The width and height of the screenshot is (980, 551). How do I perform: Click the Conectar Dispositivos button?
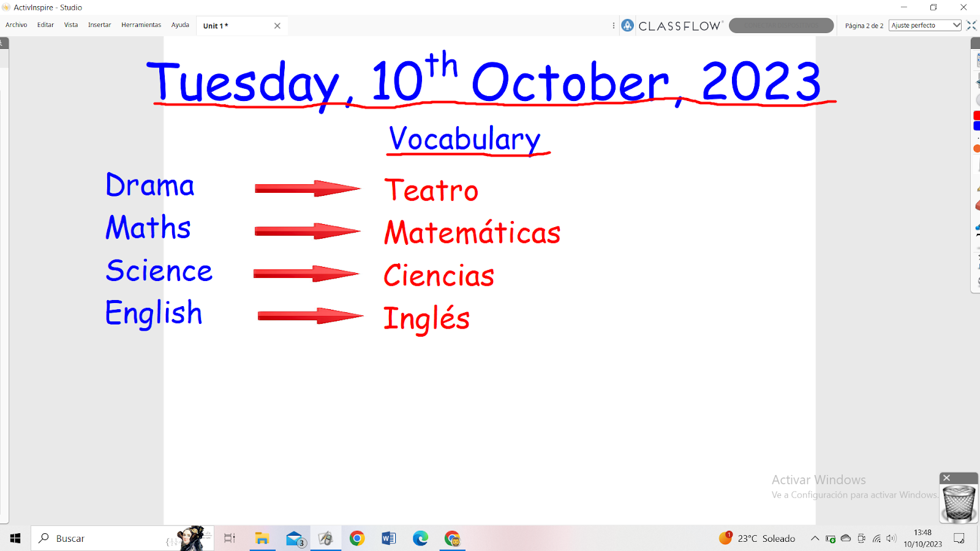pos(781,26)
